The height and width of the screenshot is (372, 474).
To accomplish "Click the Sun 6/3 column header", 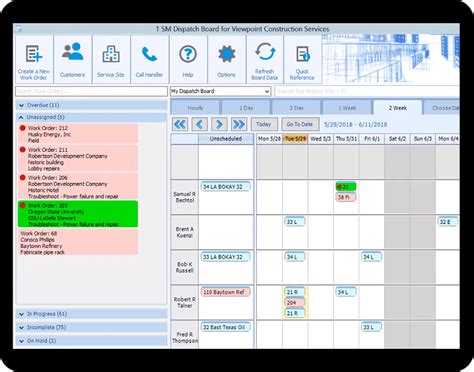I will [x=423, y=139].
